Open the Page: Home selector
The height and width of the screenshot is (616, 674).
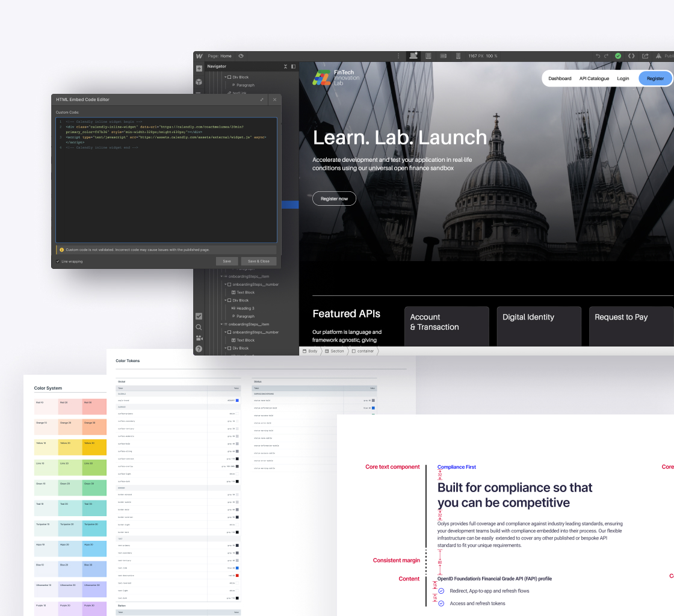220,56
